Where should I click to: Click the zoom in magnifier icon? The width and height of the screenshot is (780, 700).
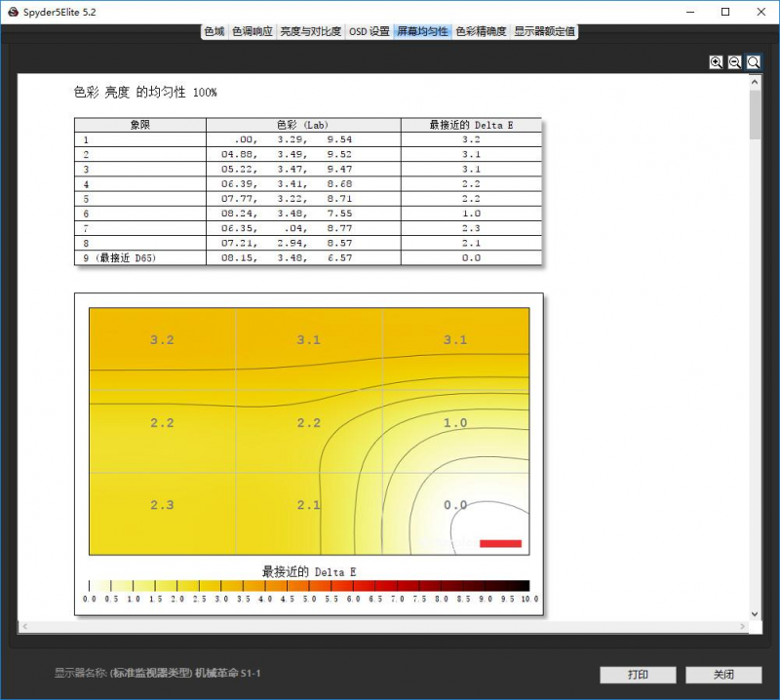click(717, 61)
